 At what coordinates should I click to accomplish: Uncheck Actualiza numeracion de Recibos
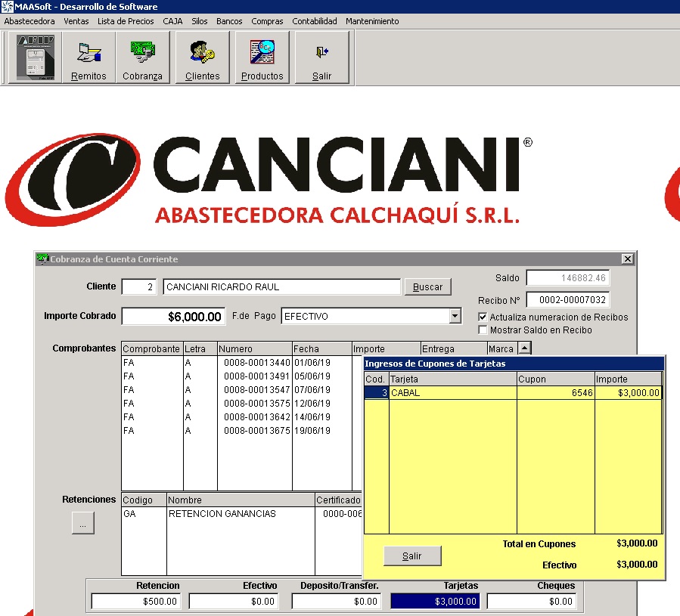[x=483, y=317]
